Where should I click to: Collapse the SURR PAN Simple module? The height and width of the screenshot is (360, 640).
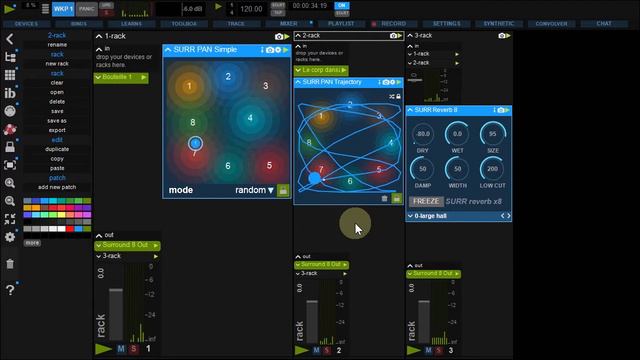point(168,50)
